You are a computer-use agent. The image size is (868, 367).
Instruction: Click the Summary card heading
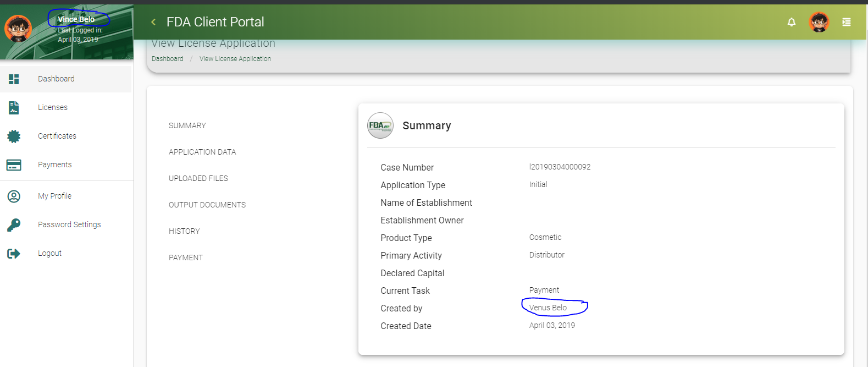(427, 125)
